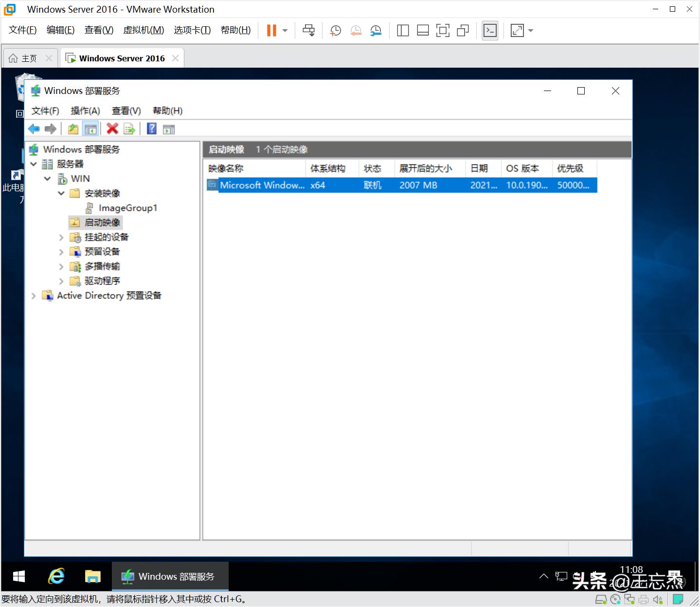Select the ImageGroup1 install image group
Screen dimensions: 700x607
(127, 208)
